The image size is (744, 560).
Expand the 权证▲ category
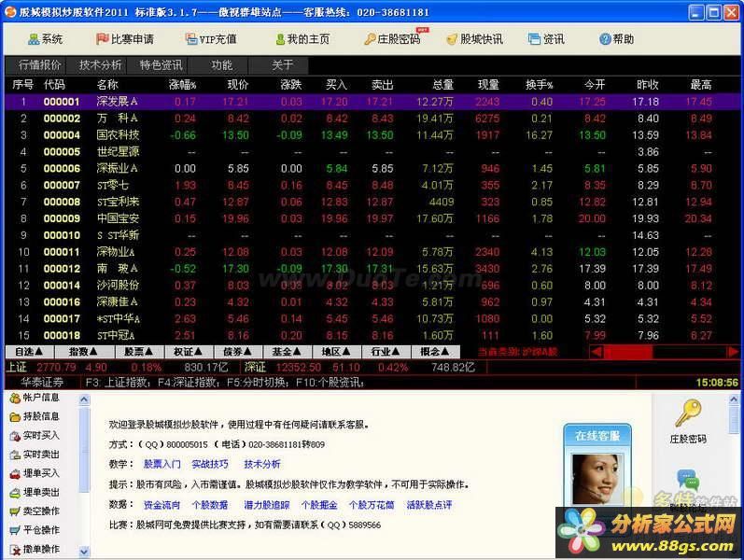coord(189,352)
